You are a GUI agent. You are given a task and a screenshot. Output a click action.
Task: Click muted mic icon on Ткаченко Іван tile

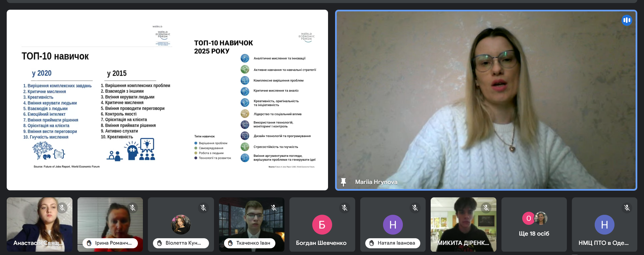[274, 208]
